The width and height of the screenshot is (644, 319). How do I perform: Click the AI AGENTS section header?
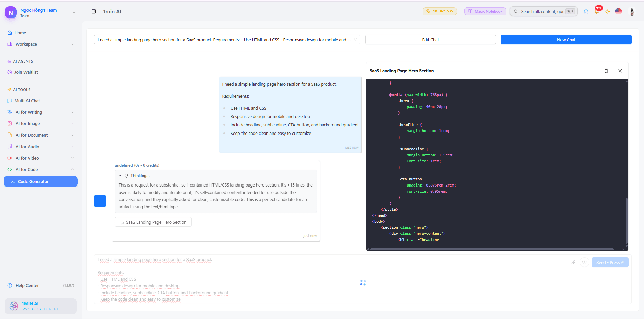23,61
